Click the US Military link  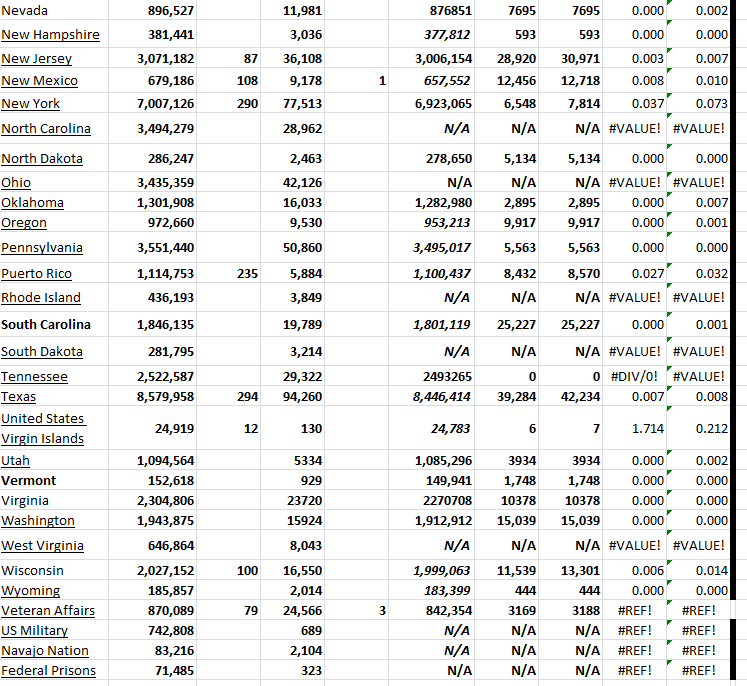(x=35, y=631)
